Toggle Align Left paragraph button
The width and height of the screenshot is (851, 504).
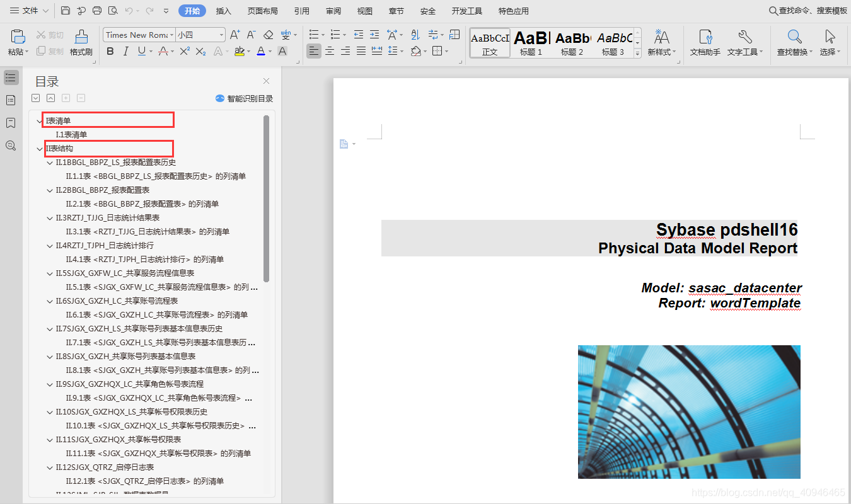coord(314,51)
